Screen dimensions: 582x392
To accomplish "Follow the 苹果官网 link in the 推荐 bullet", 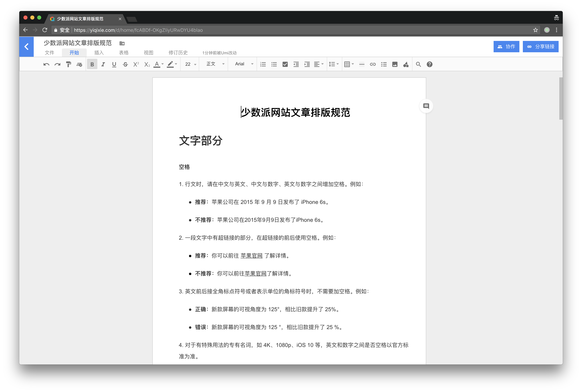I will 251,255.
